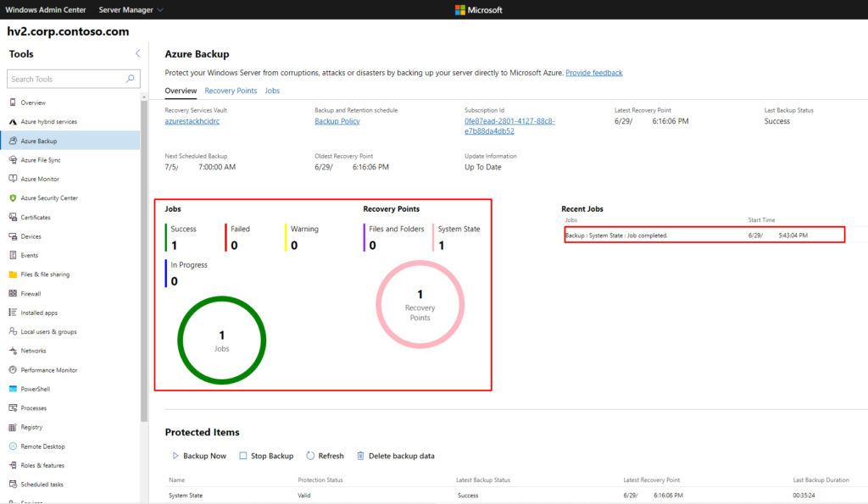Click the Azure hybrid services icon

pyautogui.click(x=13, y=122)
